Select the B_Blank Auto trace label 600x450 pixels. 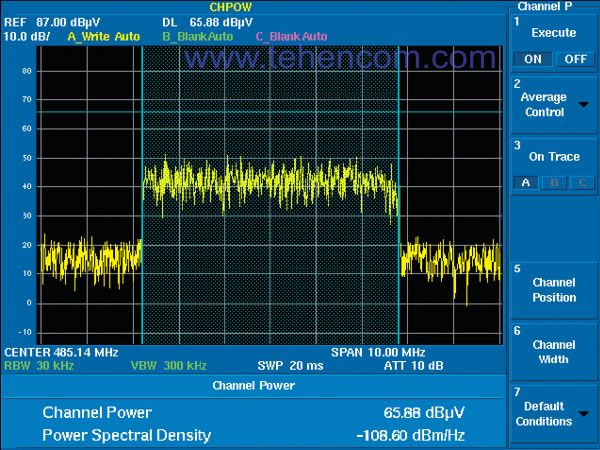(x=197, y=37)
